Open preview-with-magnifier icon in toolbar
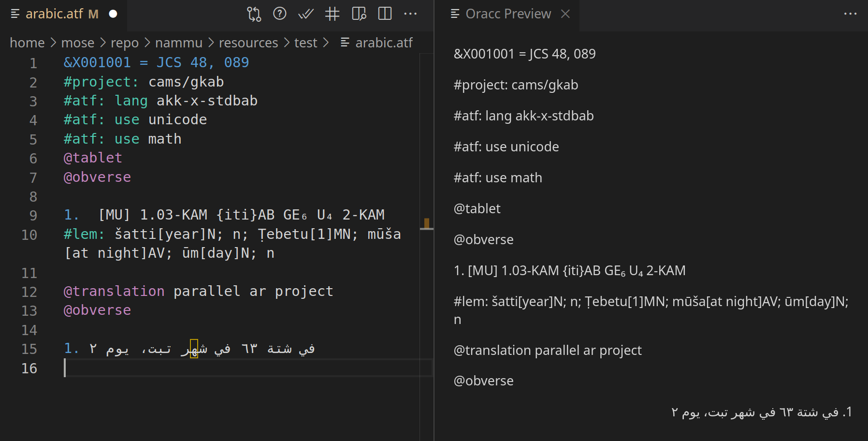 click(359, 14)
